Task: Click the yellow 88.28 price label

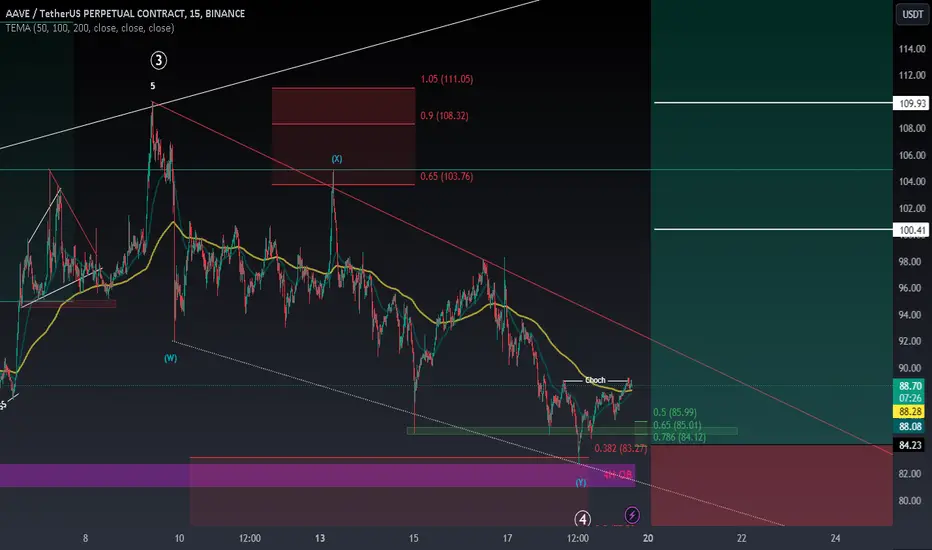Action: coord(910,411)
